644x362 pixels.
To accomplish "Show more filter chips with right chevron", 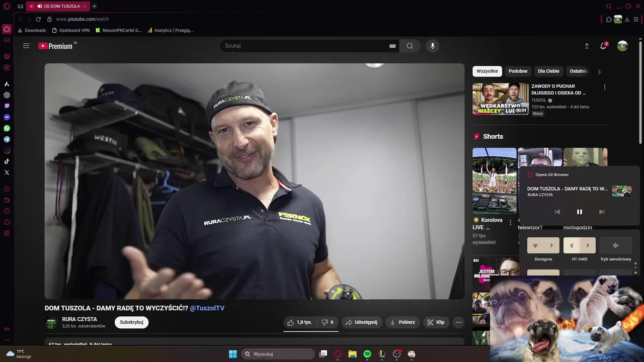I will click(599, 72).
